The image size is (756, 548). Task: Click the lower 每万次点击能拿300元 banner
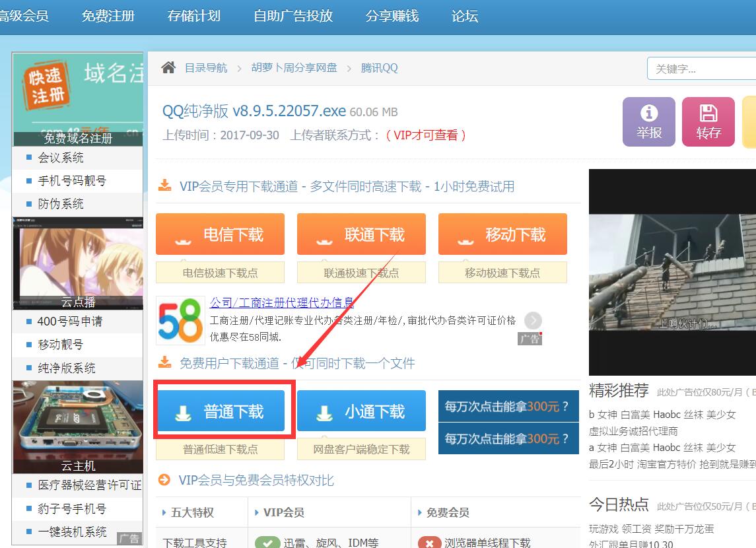pyautogui.click(x=508, y=438)
